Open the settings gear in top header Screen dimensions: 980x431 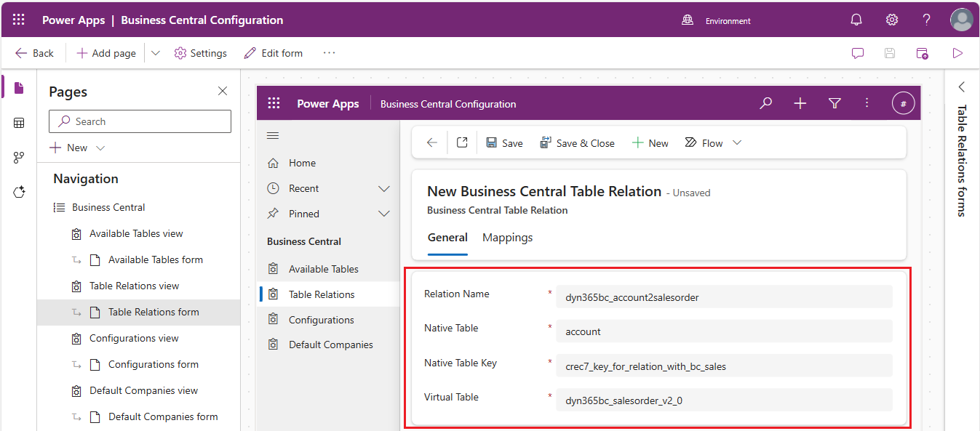point(892,20)
